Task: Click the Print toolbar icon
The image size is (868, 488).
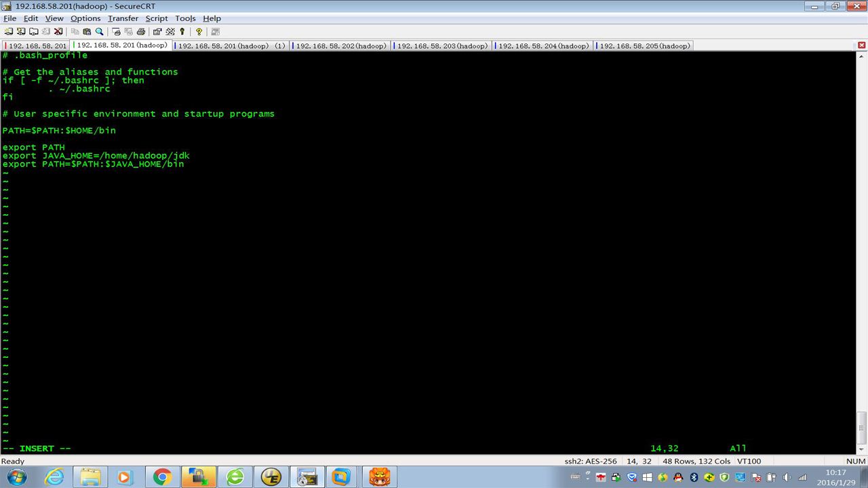Action: tap(141, 31)
